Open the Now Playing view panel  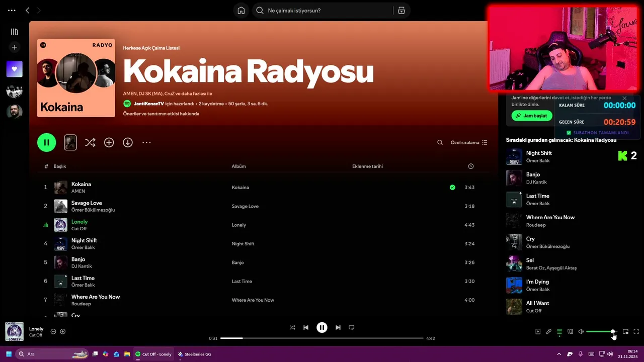click(x=538, y=331)
